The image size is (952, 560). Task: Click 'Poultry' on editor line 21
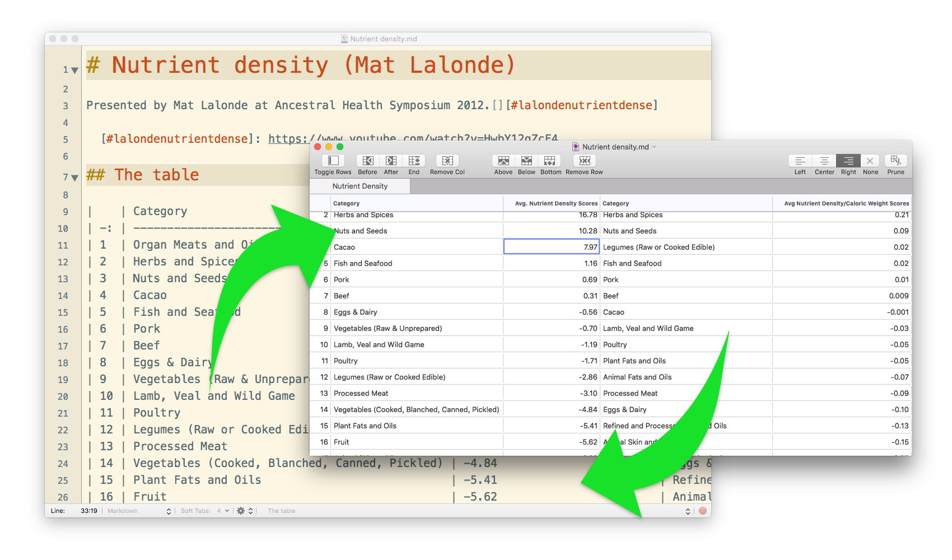(157, 413)
